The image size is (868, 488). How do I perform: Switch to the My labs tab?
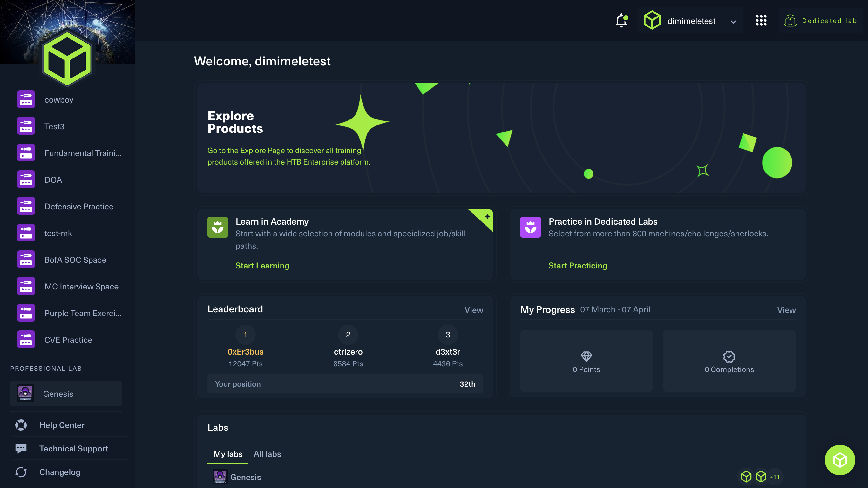click(x=228, y=454)
